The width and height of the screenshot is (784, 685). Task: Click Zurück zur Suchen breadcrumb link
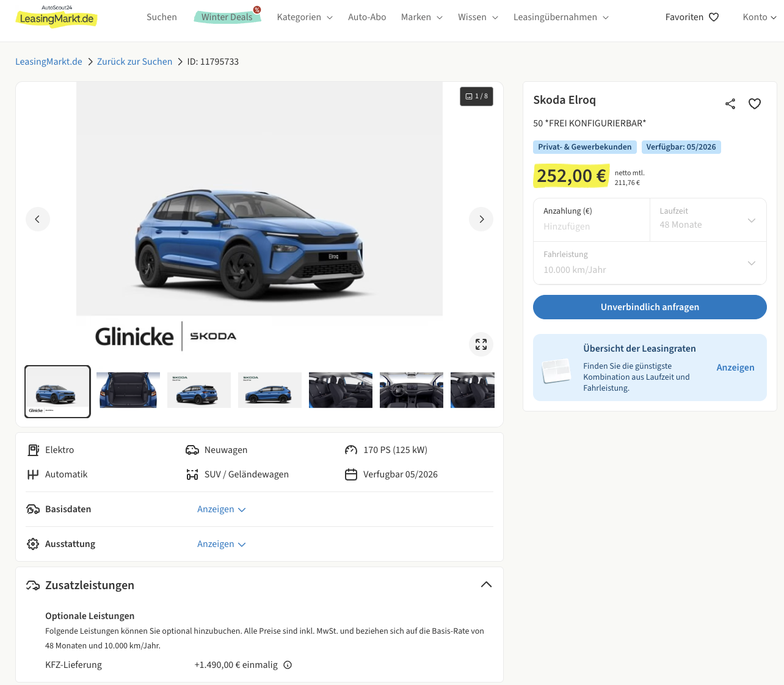134,62
